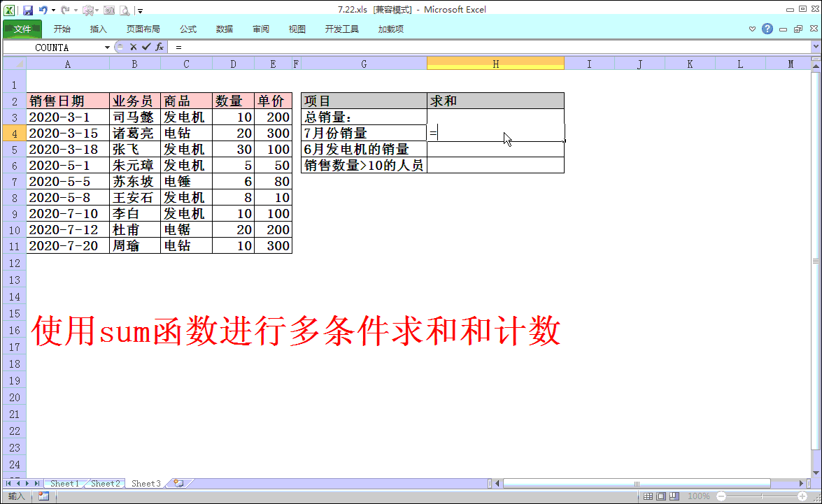Click cell containing 苏东坡

tap(135, 181)
